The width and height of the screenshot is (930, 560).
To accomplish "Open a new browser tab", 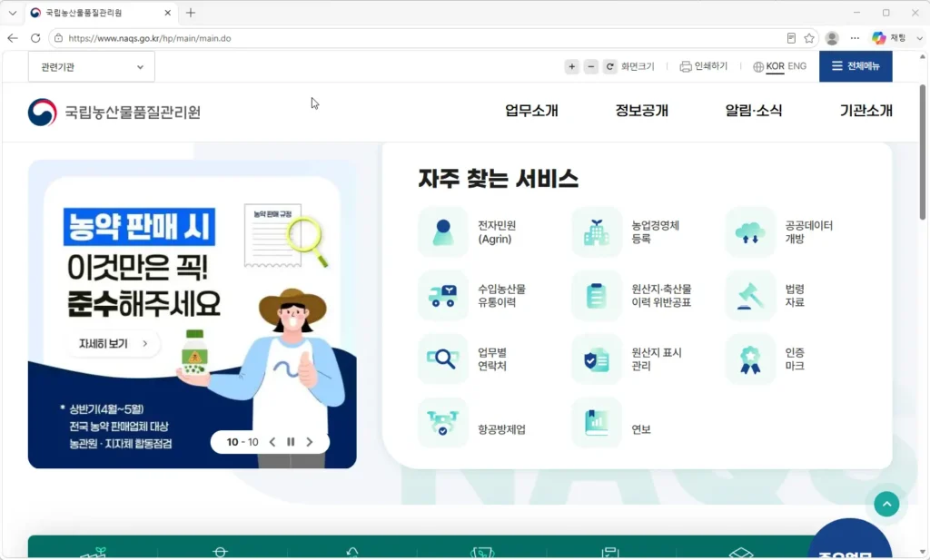I will pos(191,13).
